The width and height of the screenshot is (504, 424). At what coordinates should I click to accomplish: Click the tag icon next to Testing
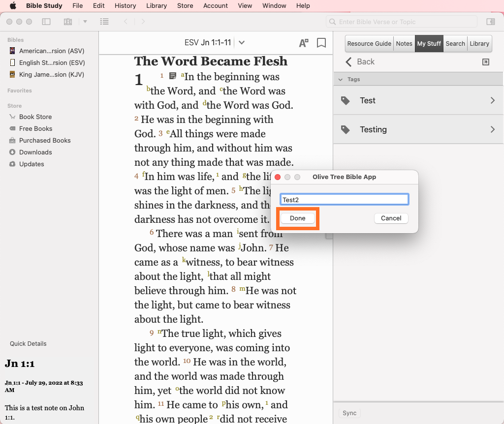346,129
